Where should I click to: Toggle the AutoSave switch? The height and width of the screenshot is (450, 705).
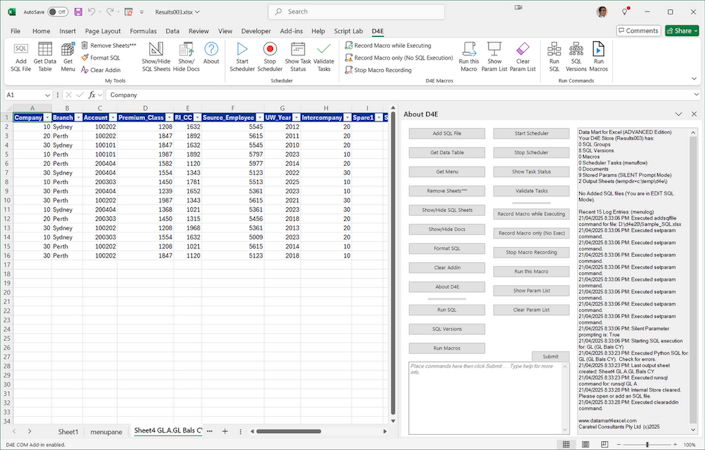click(58, 12)
